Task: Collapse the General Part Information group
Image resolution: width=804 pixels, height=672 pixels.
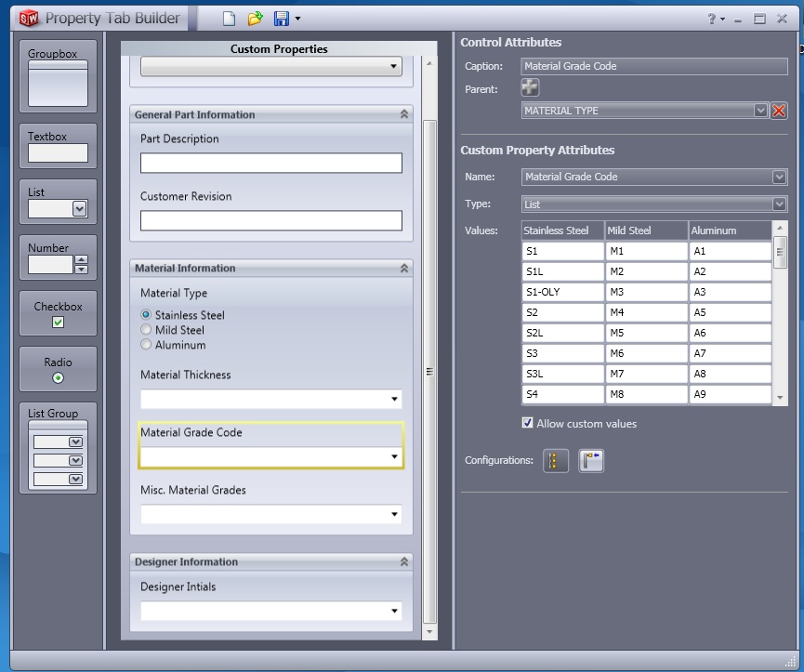Action: [x=404, y=114]
